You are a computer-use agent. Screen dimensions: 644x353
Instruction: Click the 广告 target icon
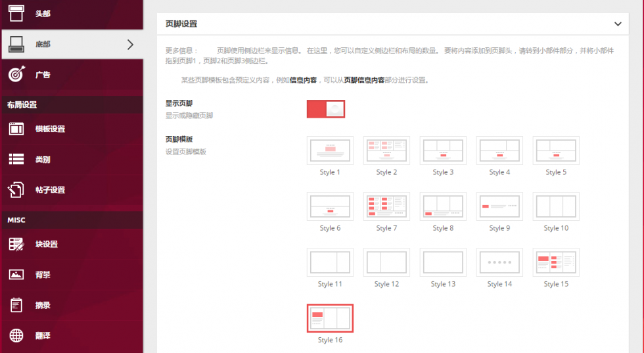(x=16, y=74)
